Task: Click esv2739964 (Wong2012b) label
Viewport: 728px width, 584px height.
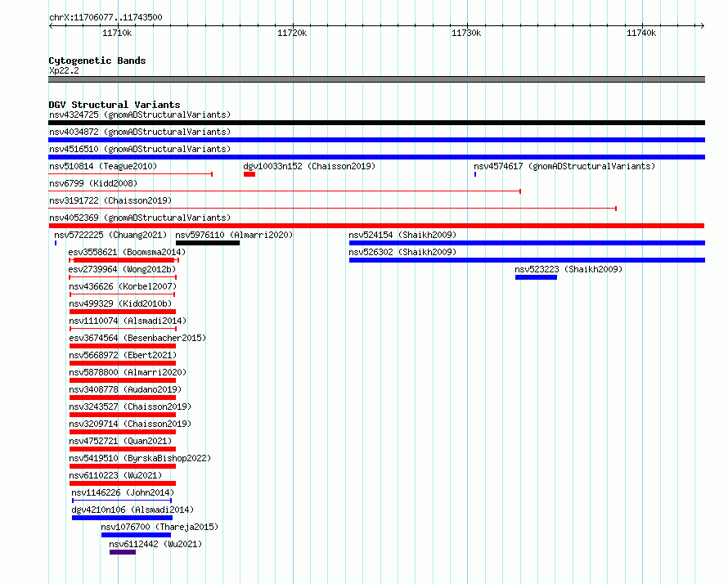Action: [x=122, y=269]
